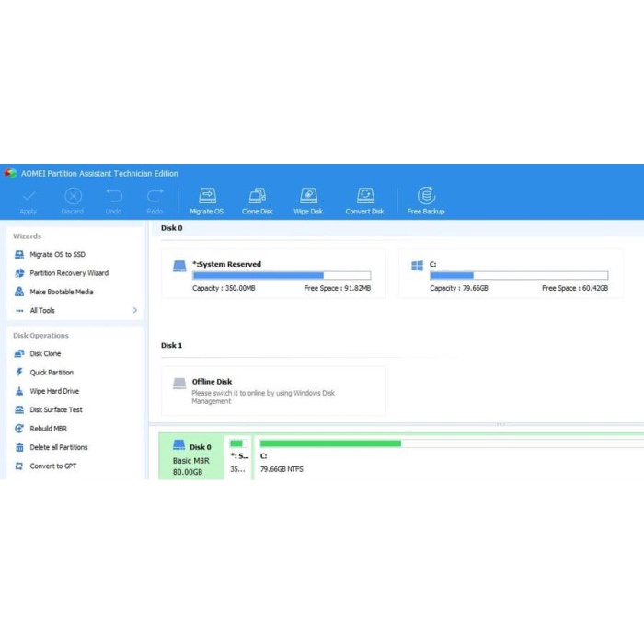644x644 pixels.
Task: Click the System Reserved usage bar
Action: tap(282, 275)
